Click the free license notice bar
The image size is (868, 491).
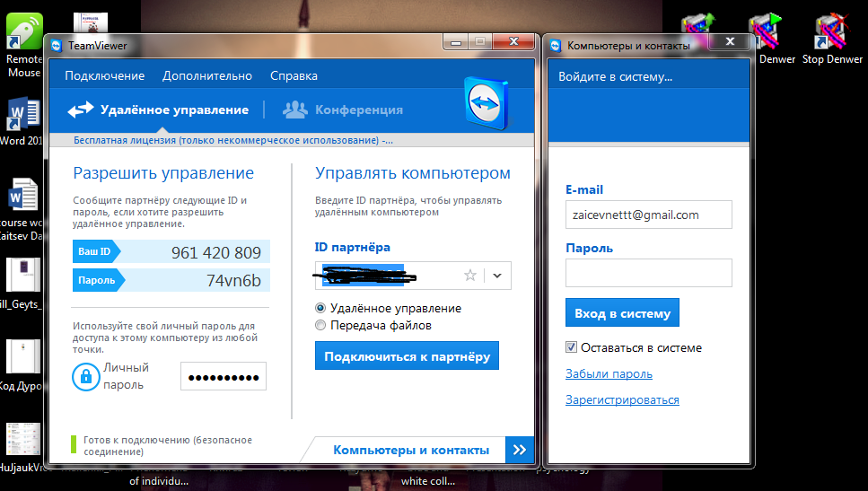292,140
